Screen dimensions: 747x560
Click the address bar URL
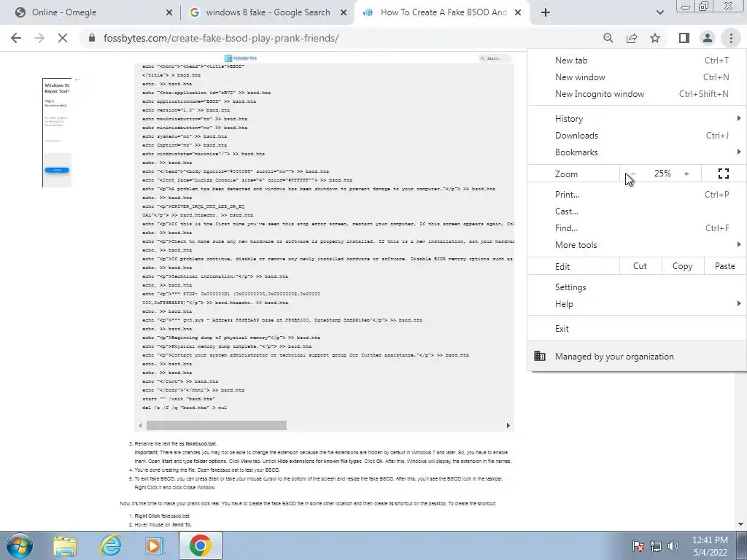coord(221,38)
